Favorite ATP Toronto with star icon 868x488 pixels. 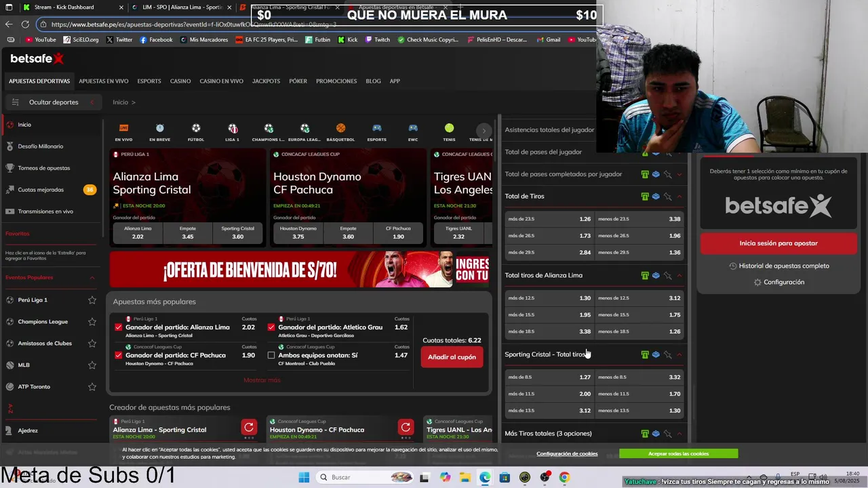pos(92,387)
